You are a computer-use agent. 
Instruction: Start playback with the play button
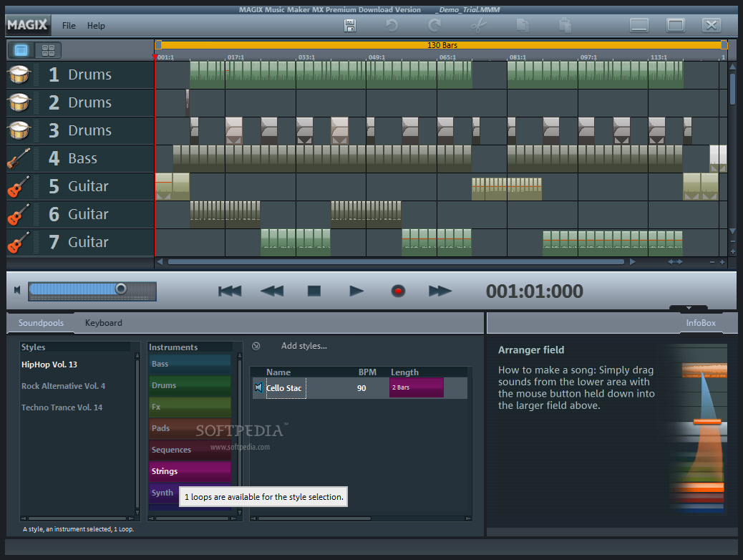click(356, 291)
